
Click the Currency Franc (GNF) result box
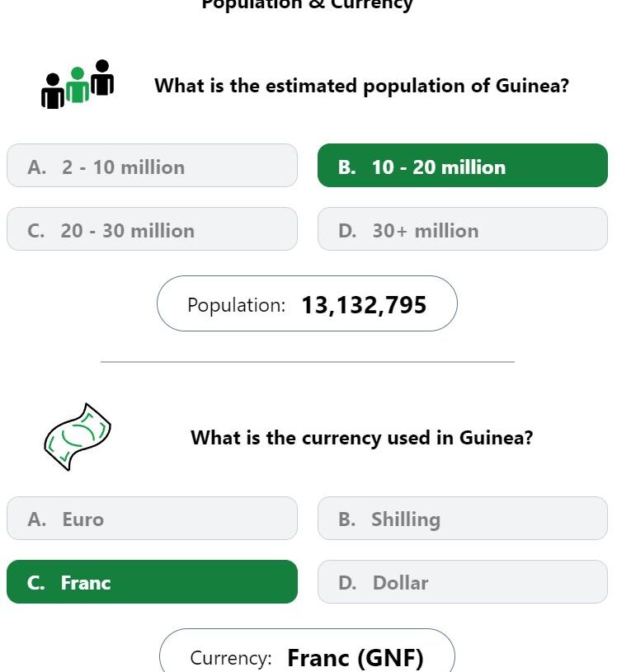point(307,651)
